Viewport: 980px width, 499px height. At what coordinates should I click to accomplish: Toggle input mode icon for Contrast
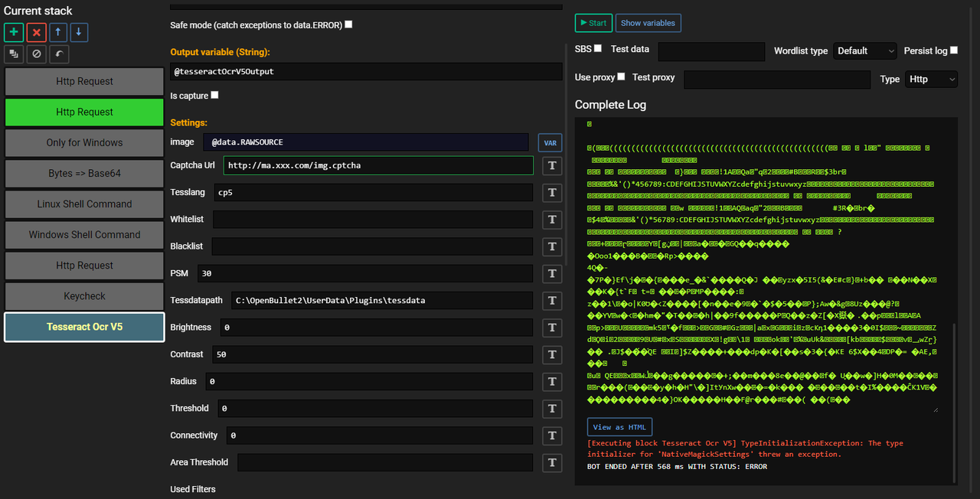pos(552,354)
